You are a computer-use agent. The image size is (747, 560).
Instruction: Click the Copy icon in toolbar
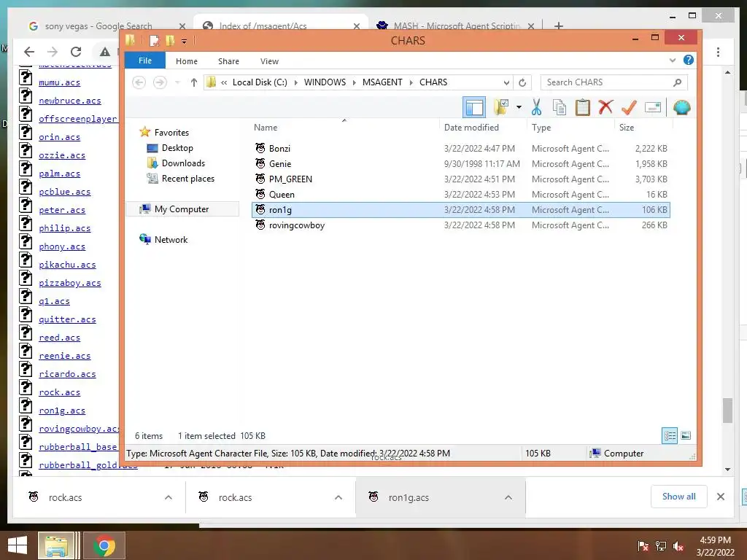click(560, 108)
